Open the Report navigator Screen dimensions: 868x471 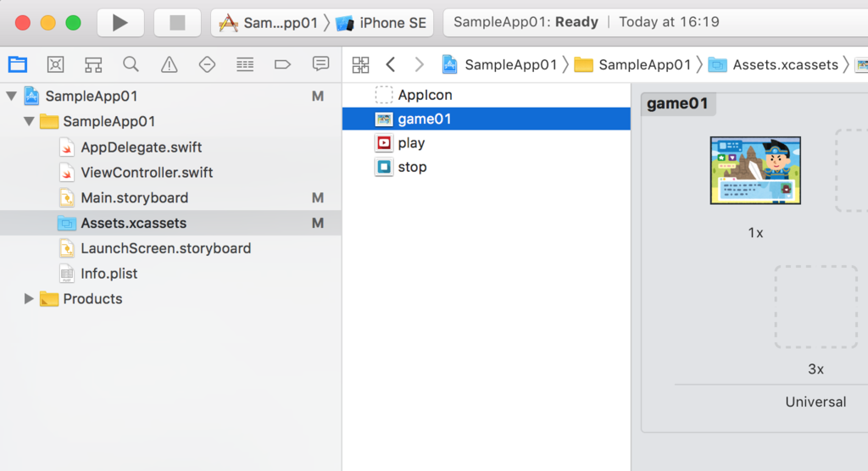coord(320,64)
